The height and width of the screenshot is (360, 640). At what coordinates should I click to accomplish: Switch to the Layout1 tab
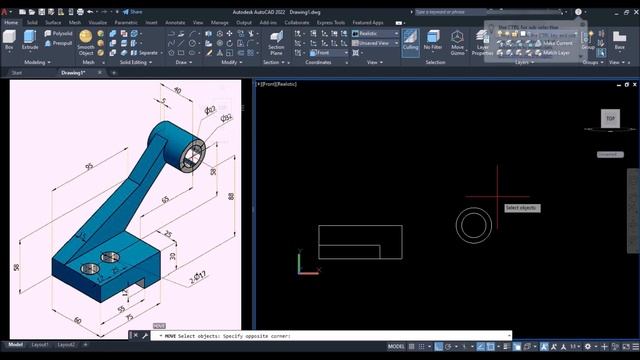tap(40, 345)
